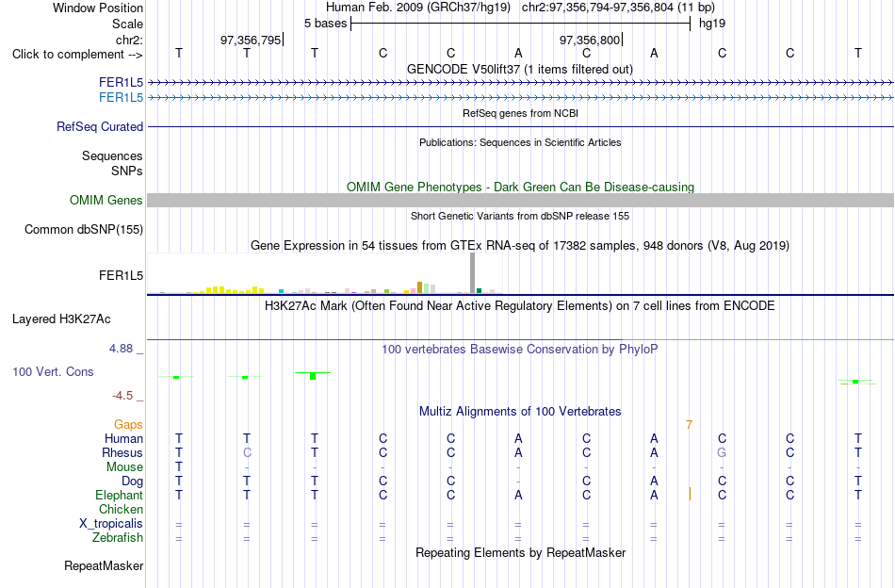
Task: Select the Human alignment row label
Action: [x=123, y=438]
